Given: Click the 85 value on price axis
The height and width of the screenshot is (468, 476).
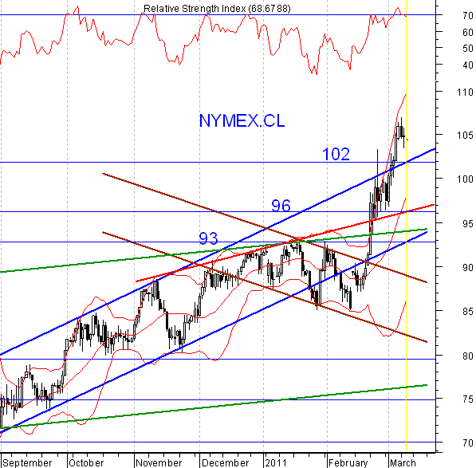Looking at the screenshot, I should point(468,312).
